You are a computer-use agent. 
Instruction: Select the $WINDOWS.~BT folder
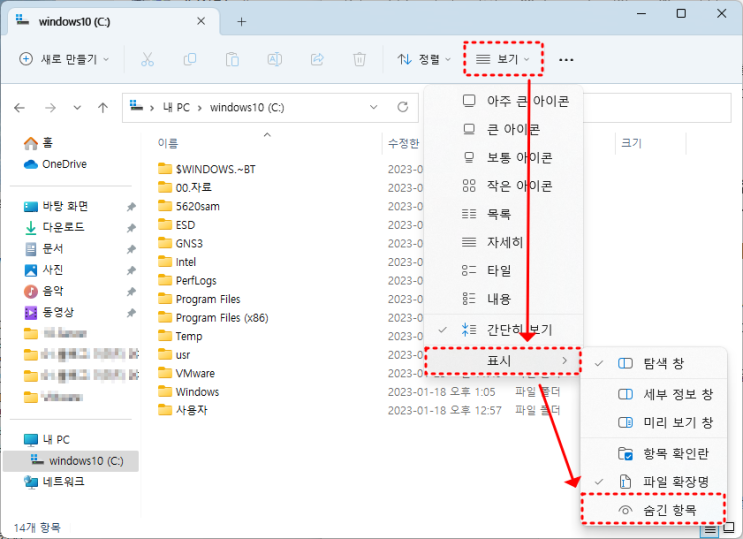207,169
